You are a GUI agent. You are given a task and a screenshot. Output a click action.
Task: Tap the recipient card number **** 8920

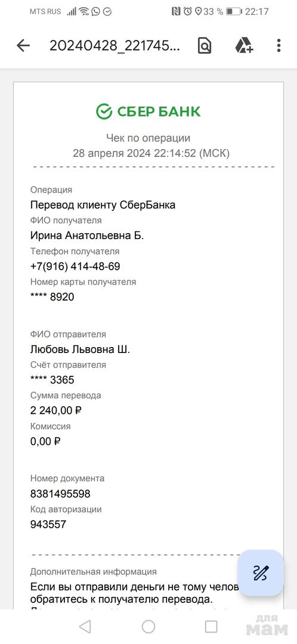[x=52, y=297]
